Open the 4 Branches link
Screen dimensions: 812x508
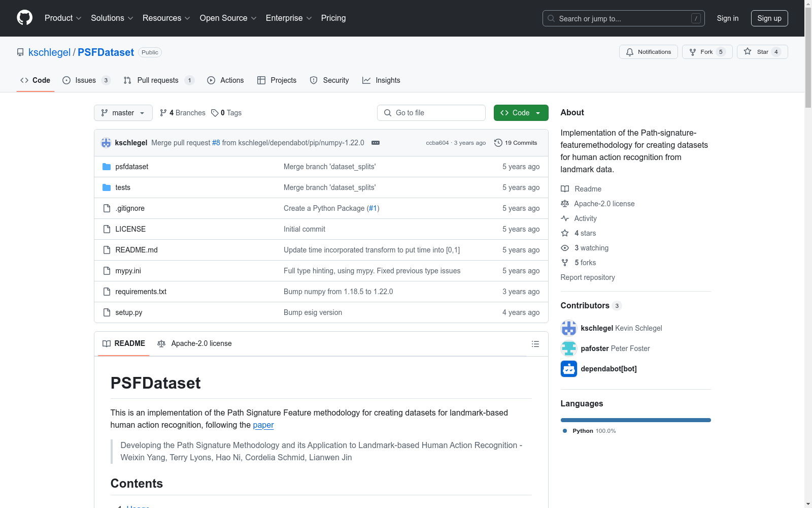[183, 113]
